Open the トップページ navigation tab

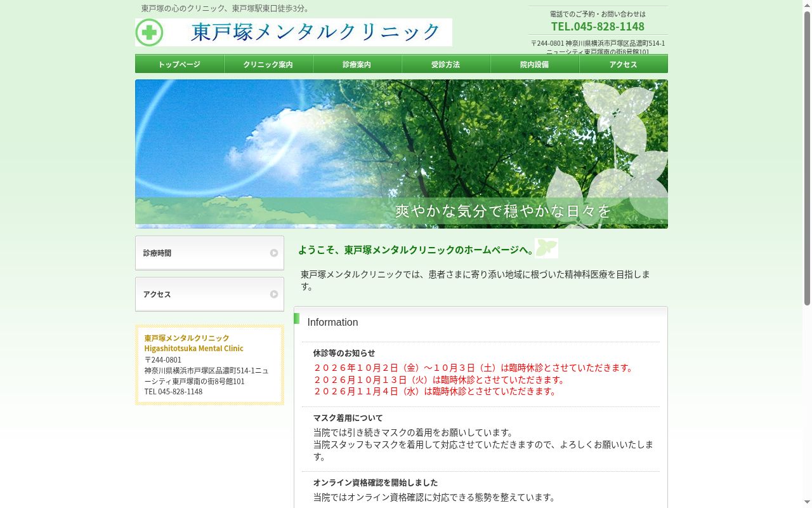(180, 64)
